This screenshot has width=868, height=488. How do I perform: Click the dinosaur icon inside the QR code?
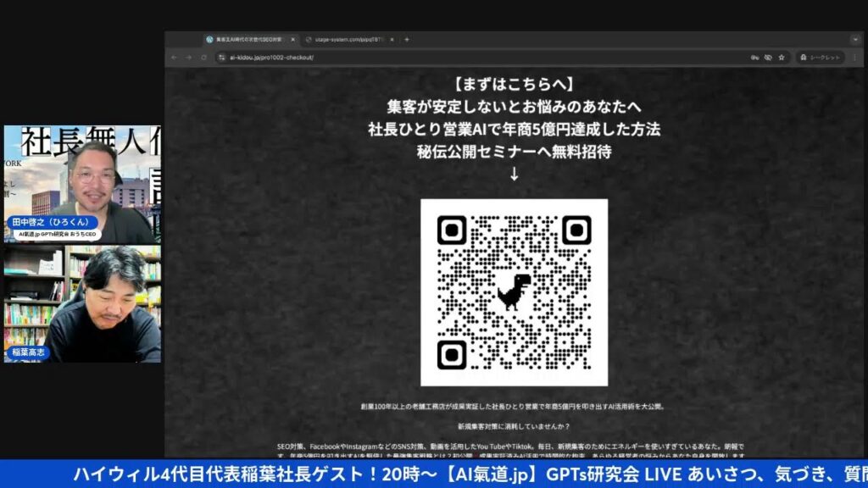tap(514, 291)
